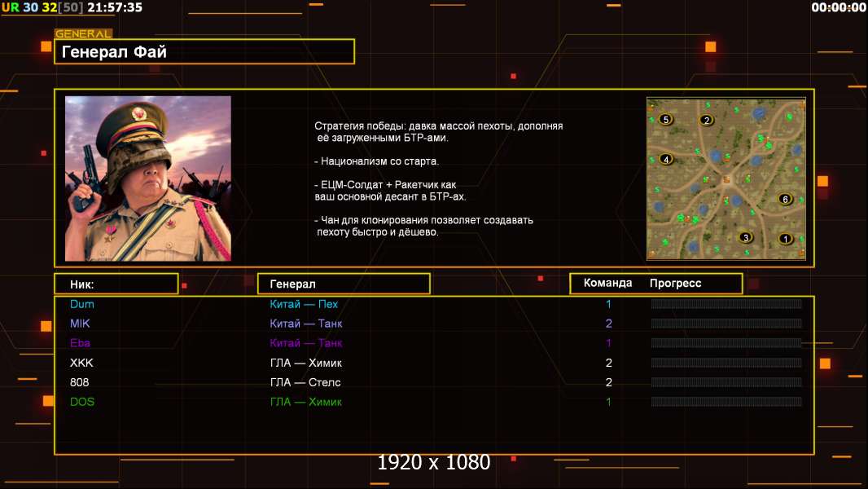The height and width of the screenshot is (489, 868).
Task: Click 'ГЛА — Химик' general for XKK
Action: coord(305,363)
